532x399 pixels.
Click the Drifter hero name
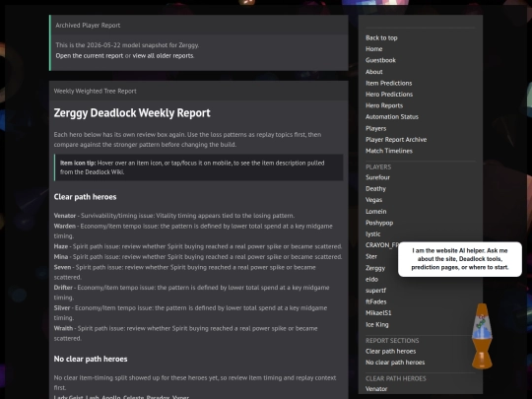coord(63,288)
